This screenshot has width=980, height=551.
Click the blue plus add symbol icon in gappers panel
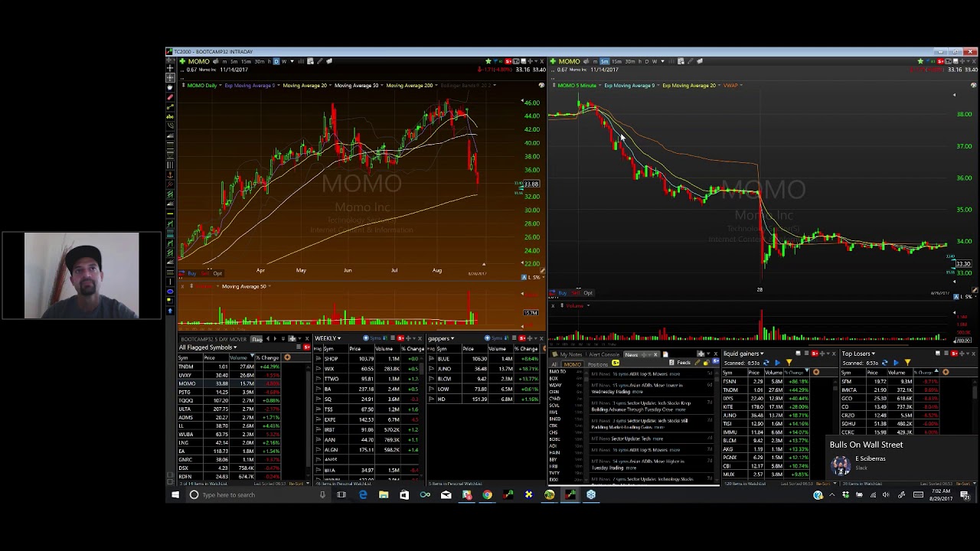pos(487,338)
